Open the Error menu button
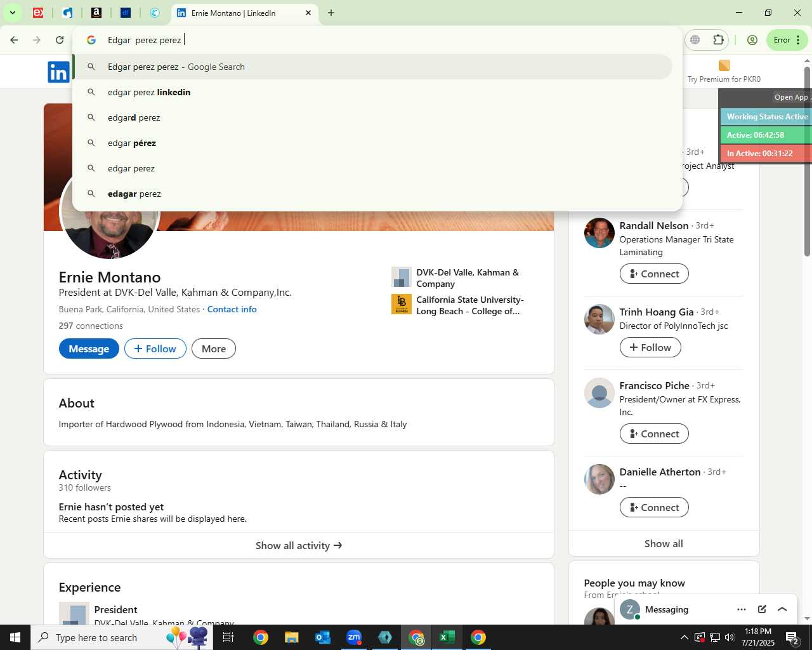The height and width of the screenshot is (650, 812). (787, 40)
